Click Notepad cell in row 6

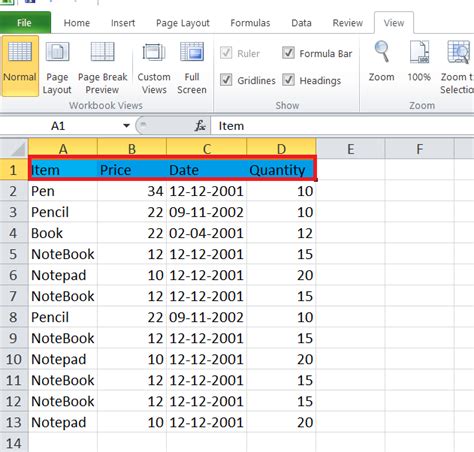tap(63, 275)
